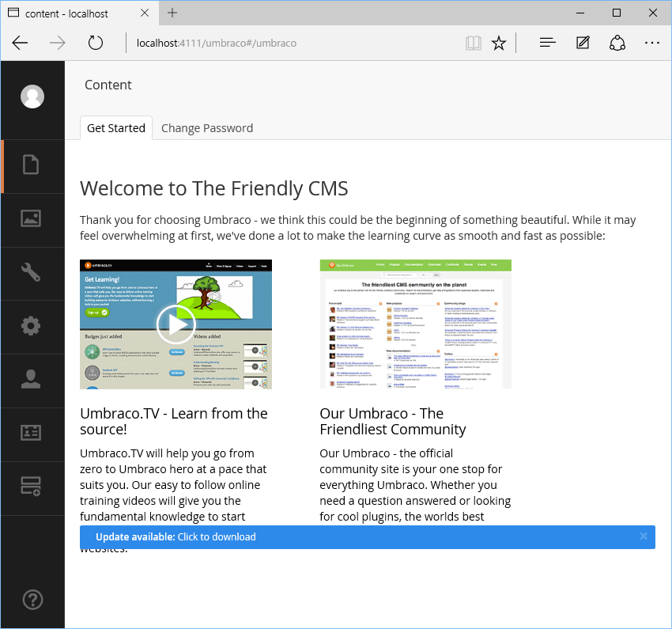The width and height of the screenshot is (672, 629).
Task: Open the Our Umbraco community thumbnail
Action: click(415, 324)
